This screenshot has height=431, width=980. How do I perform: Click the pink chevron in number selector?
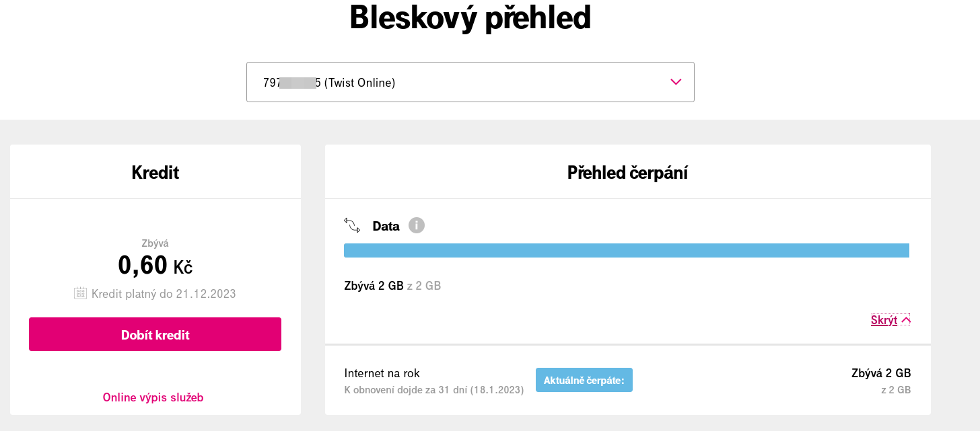(676, 82)
